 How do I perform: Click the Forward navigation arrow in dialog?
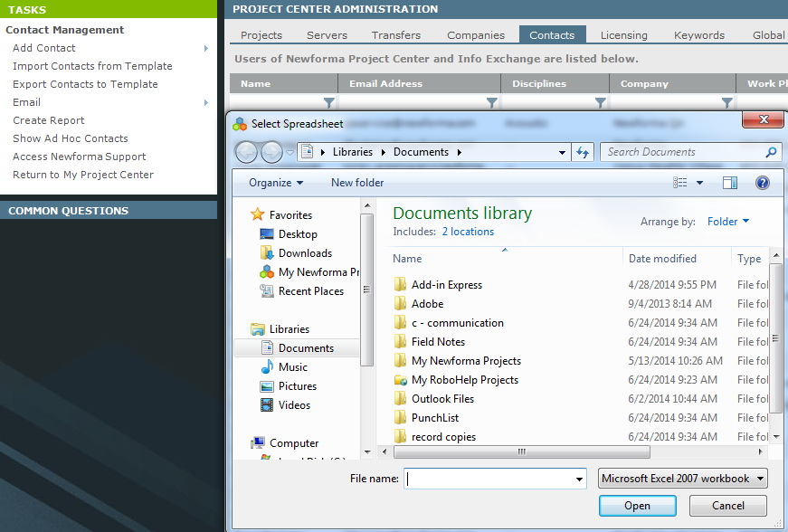pos(272,152)
